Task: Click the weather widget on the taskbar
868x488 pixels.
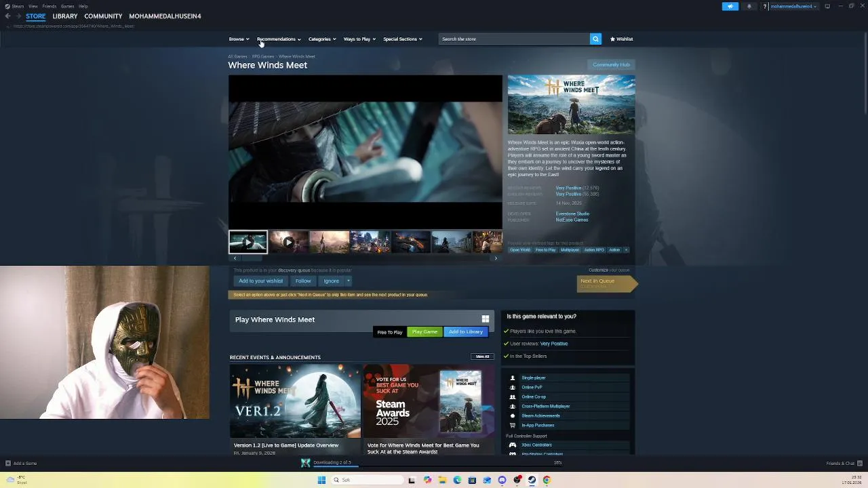Action: (16, 480)
